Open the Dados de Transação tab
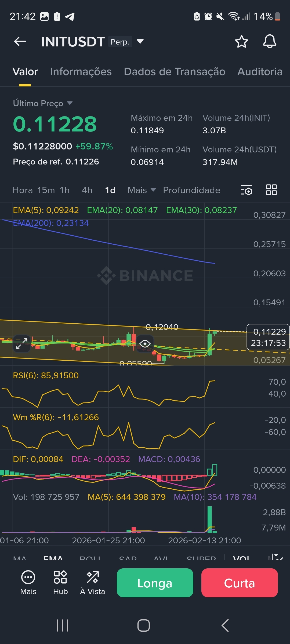Image resolution: width=290 pixels, height=644 pixels. pos(175,72)
